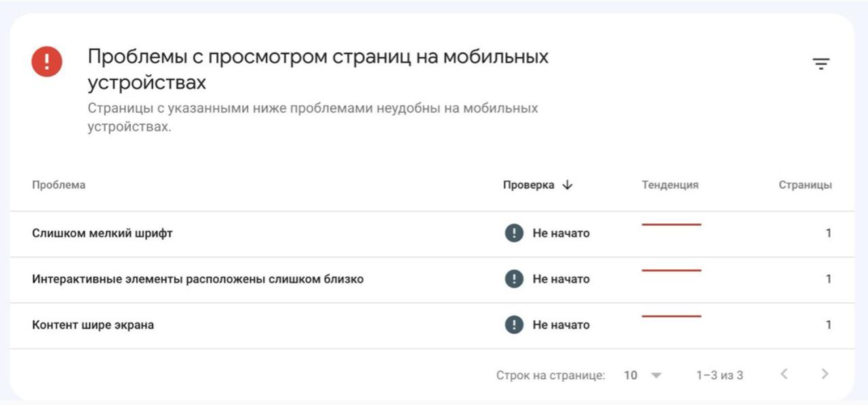Click the Не начато status in first row

pos(561,233)
